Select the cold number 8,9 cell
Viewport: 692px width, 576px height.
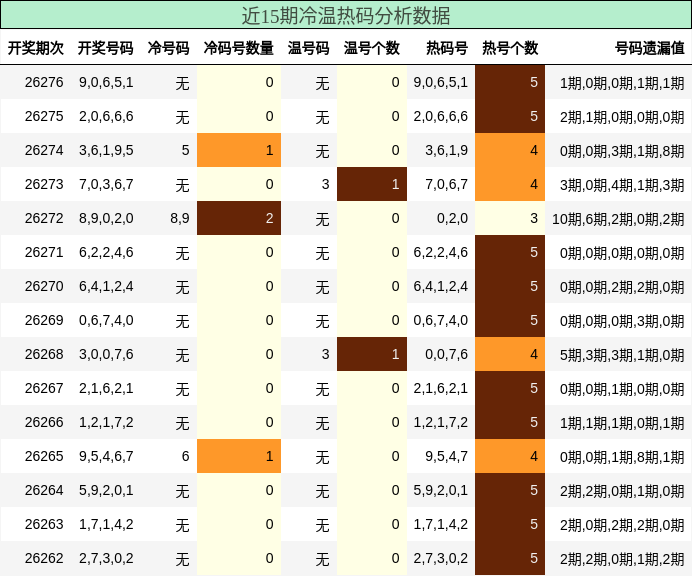(x=180, y=218)
